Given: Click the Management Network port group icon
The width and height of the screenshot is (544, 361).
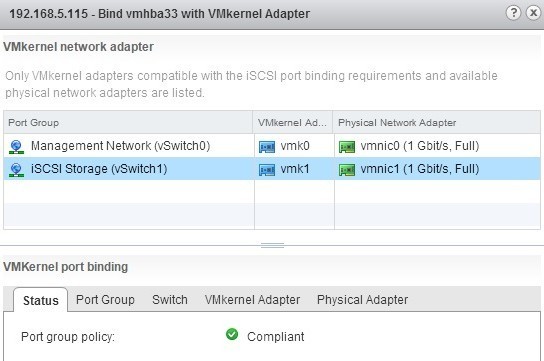Looking at the screenshot, I should 16,147.
